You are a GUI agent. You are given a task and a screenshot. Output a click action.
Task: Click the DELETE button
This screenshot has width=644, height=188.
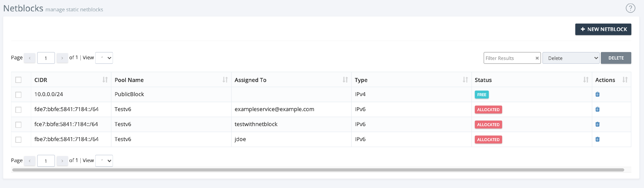pos(616,58)
